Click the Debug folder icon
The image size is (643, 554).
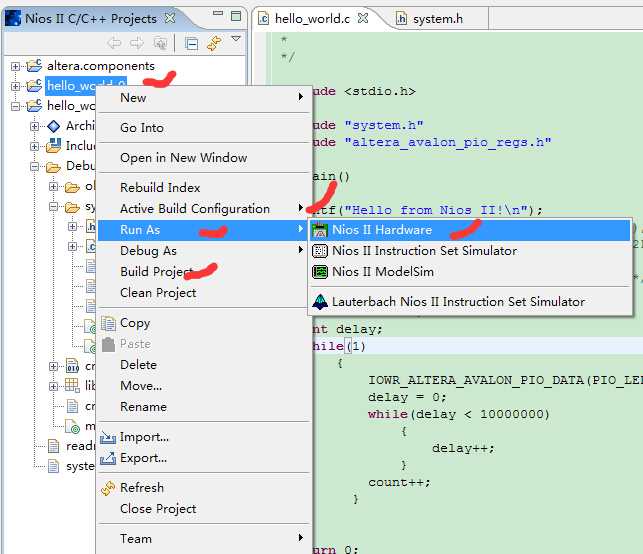click(x=53, y=167)
